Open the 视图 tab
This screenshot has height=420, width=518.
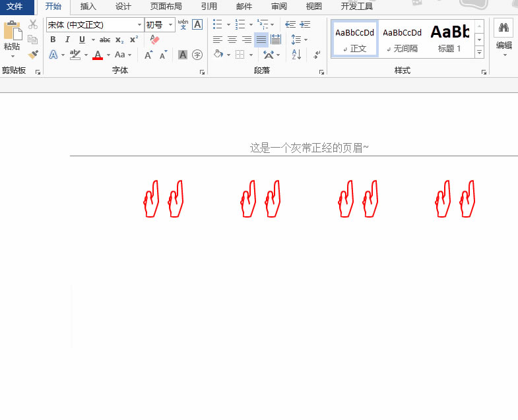[314, 7]
